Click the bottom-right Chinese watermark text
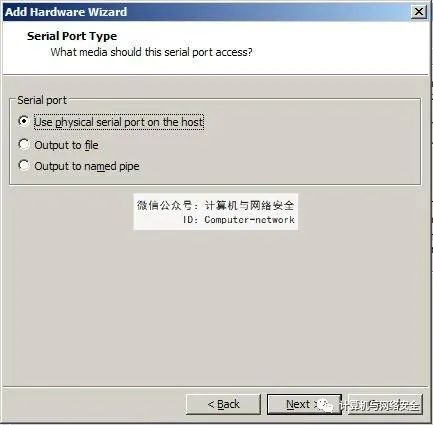 point(379,405)
